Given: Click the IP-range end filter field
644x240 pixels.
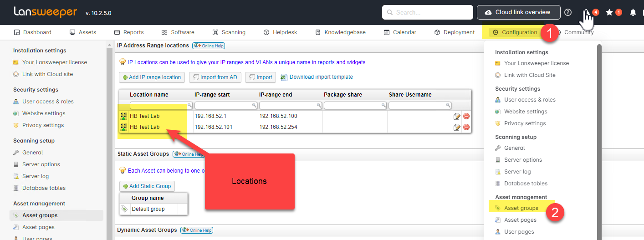Looking at the screenshot, I should pos(291,105).
